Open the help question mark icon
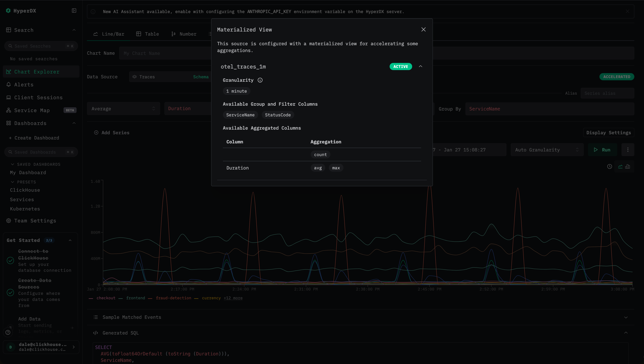This screenshot has height=364, width=644. (x=8, y=332)
